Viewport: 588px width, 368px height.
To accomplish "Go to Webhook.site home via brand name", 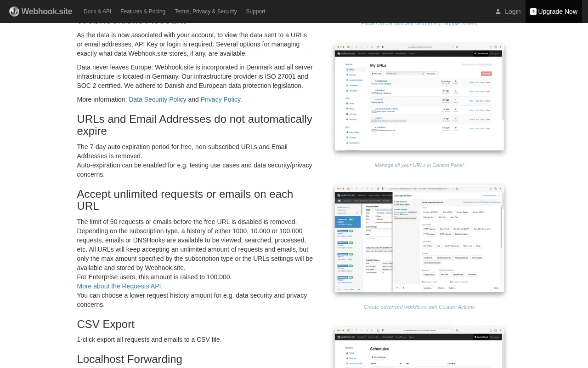I will (x=47, y=11).
